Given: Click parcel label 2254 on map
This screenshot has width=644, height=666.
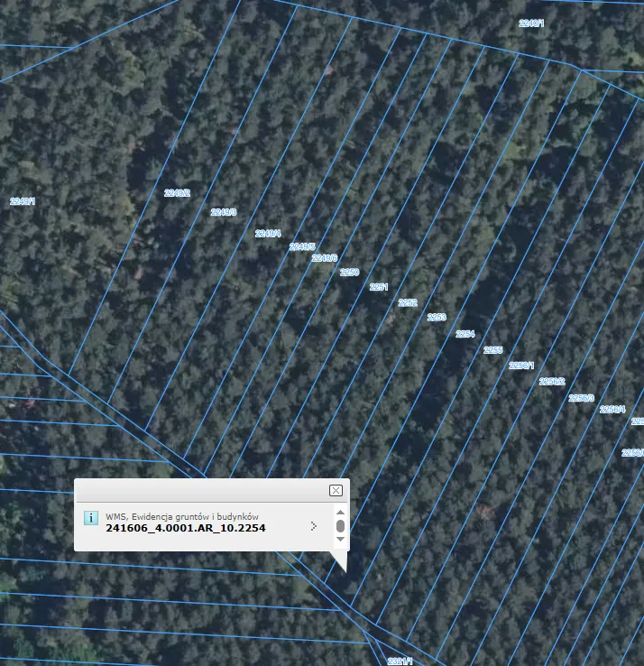Looking at the screenshot, I should pyautogui.click(x=465, y=334).
